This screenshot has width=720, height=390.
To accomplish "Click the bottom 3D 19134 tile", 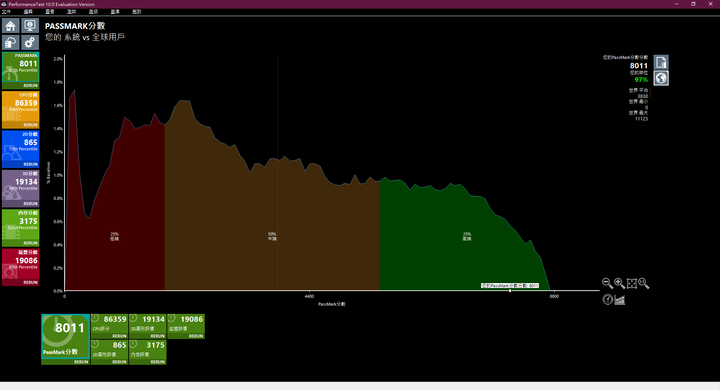I will [147, 326].
